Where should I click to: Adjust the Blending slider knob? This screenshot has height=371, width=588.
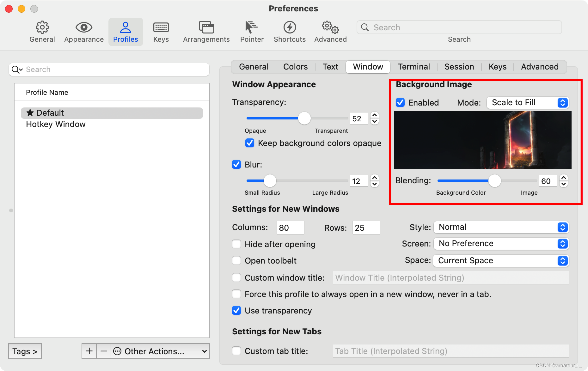pyautogui.click(x=495, y=181)
